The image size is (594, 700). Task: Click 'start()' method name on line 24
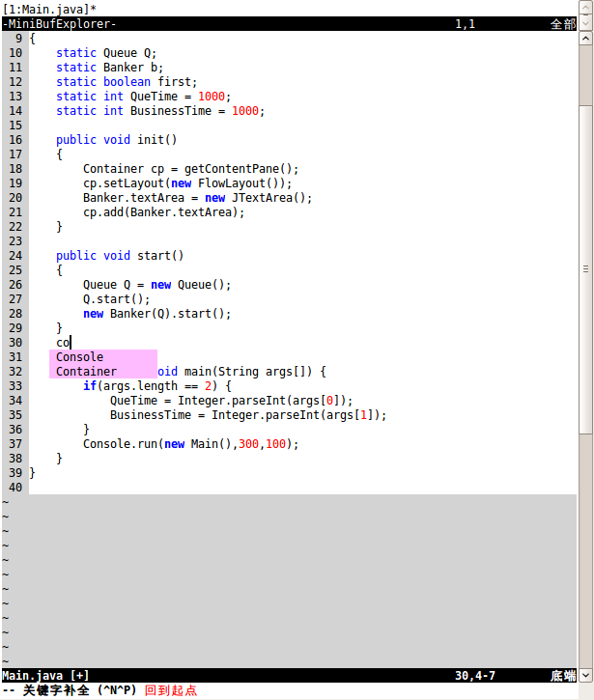pyautogui.click(x=160, y=255)
